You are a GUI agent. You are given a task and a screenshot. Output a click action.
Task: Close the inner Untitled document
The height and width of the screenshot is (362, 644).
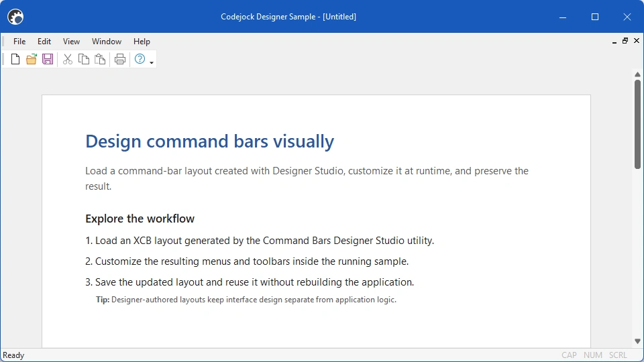(x=637, y=40)
